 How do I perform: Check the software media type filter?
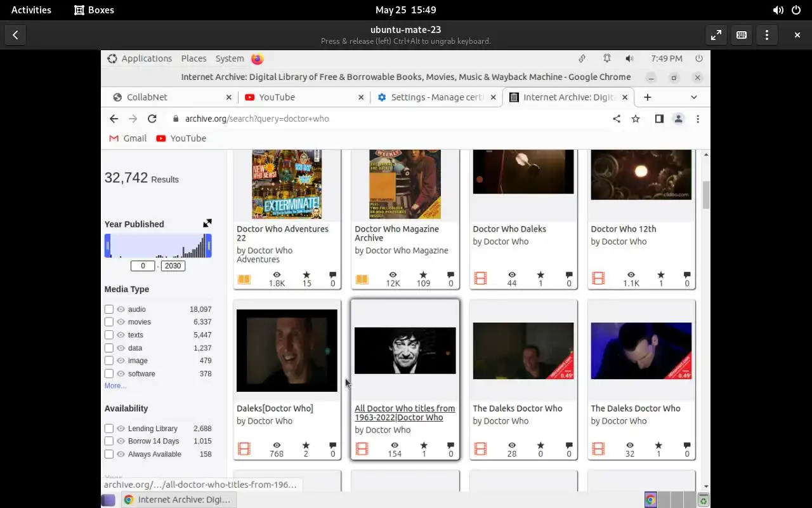[x=109, y=374]
